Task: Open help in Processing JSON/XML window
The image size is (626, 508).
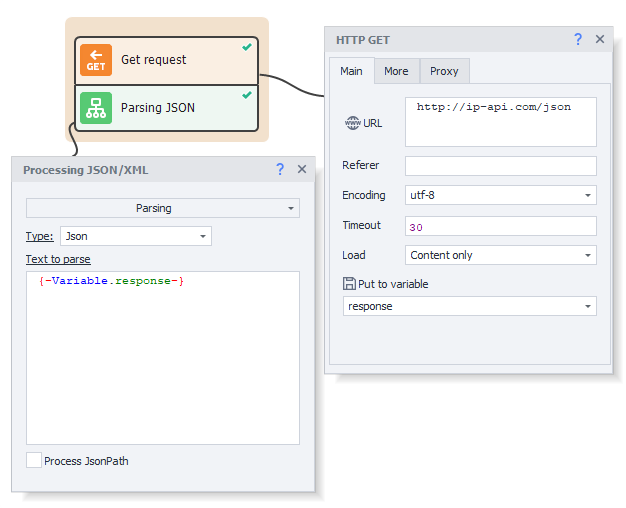Action: coord(280,169)
